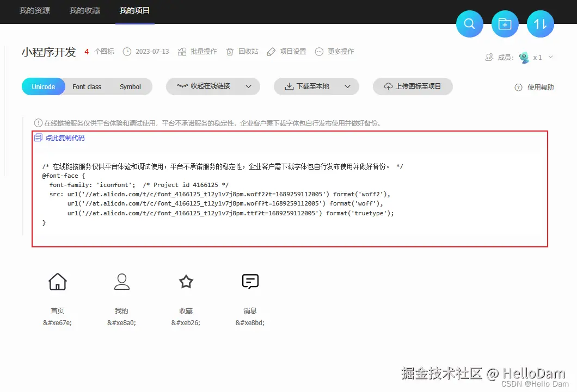Screen dimensions: 577x392
Task: Switch to the Font class tab
Action: [87, 86]
